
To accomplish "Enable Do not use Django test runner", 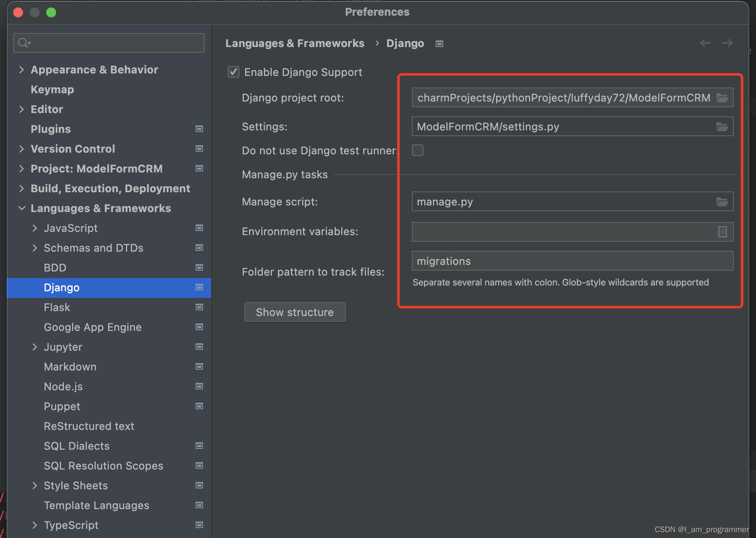I will (417, 150).
